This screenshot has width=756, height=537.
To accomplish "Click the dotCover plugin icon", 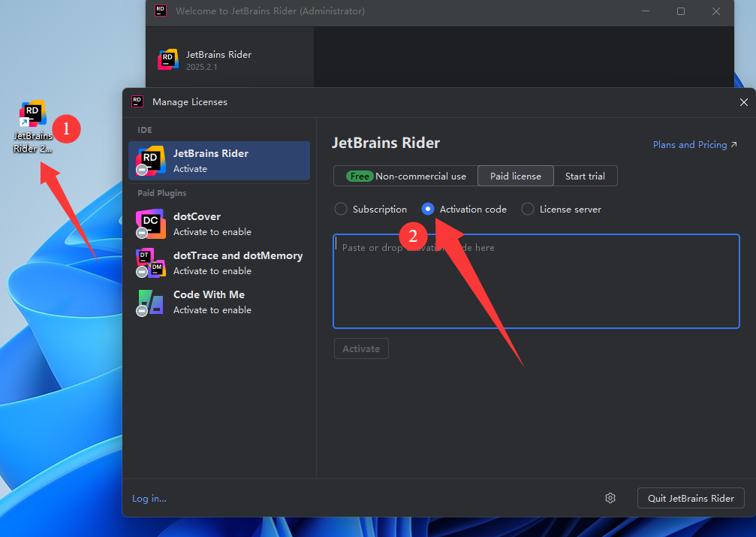I will pyautogui.click(x=150, y=223).
